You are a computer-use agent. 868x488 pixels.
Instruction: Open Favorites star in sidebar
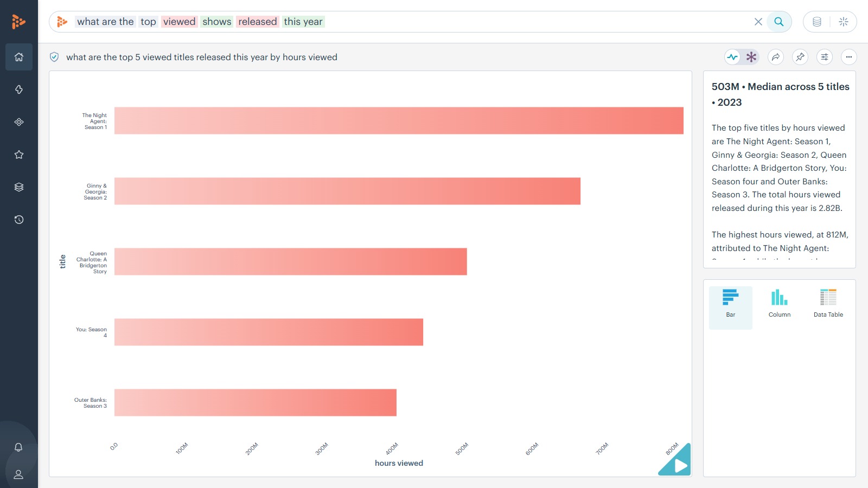coord(19,155)
